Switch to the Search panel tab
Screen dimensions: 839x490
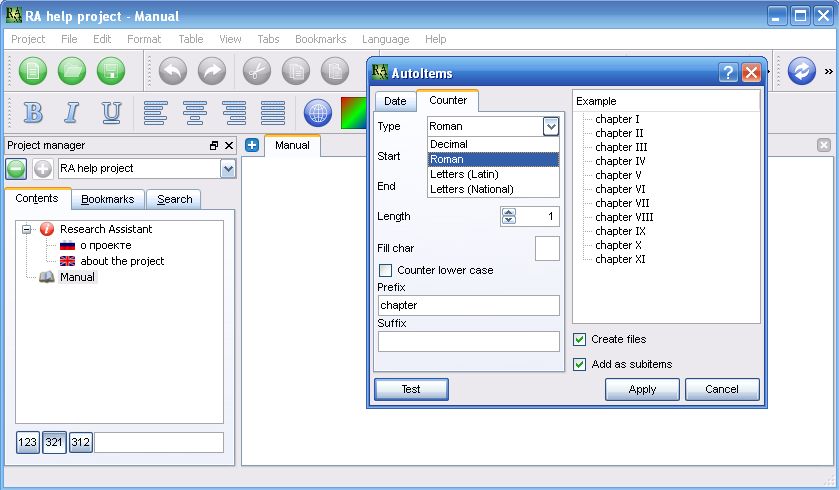pos(174,200)
